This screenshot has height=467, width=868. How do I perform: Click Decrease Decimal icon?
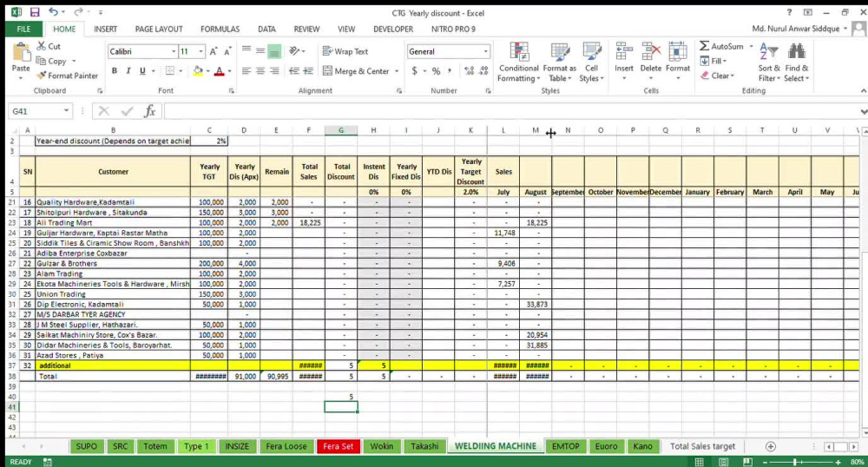(x=483, y=71)
